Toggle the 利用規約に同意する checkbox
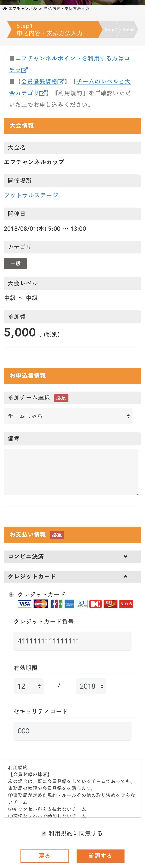This screenshot has width=145, height=868. [44, 833]
